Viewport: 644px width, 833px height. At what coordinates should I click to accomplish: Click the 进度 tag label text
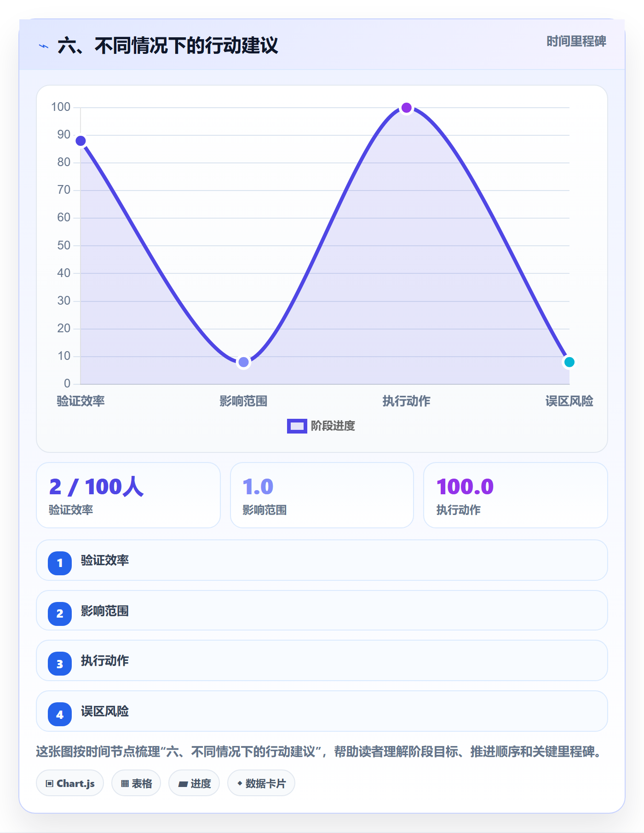tap(201, 783)
